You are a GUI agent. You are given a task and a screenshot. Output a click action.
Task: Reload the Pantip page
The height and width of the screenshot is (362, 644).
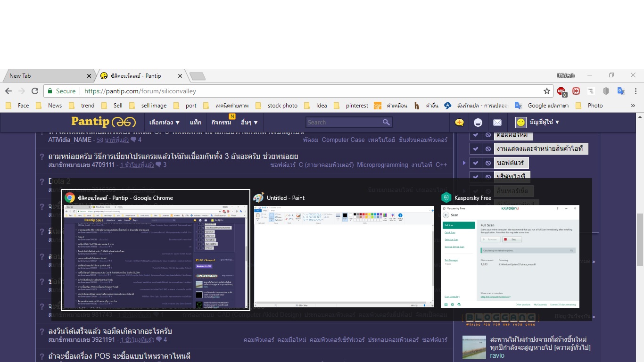[x=35, y=91]
